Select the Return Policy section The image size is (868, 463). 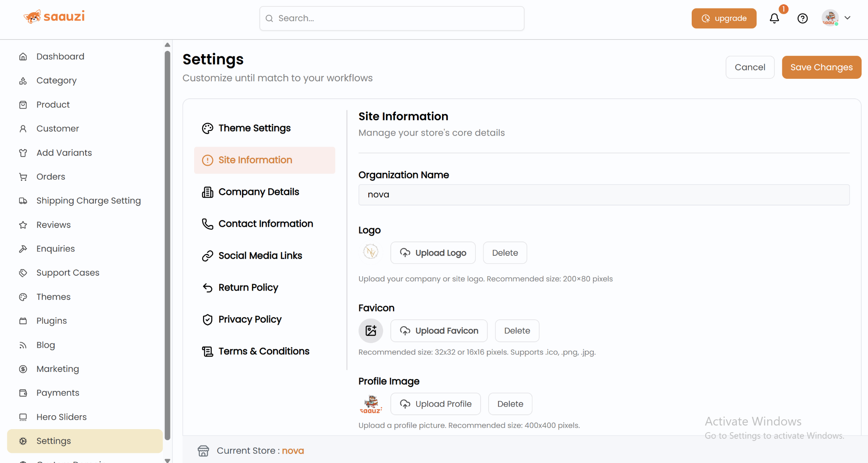tap(248, 288)
